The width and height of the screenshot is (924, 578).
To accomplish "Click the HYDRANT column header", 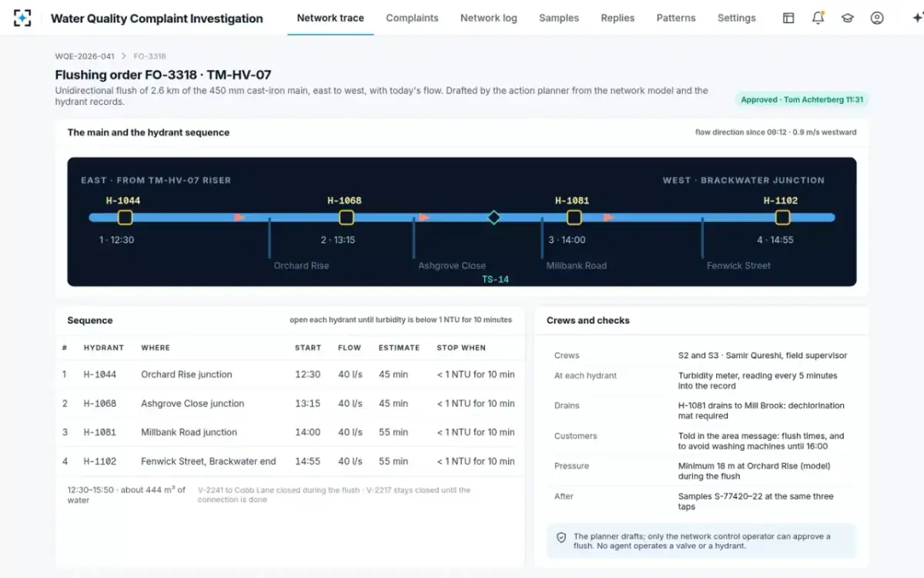I will tap(104, 348).
